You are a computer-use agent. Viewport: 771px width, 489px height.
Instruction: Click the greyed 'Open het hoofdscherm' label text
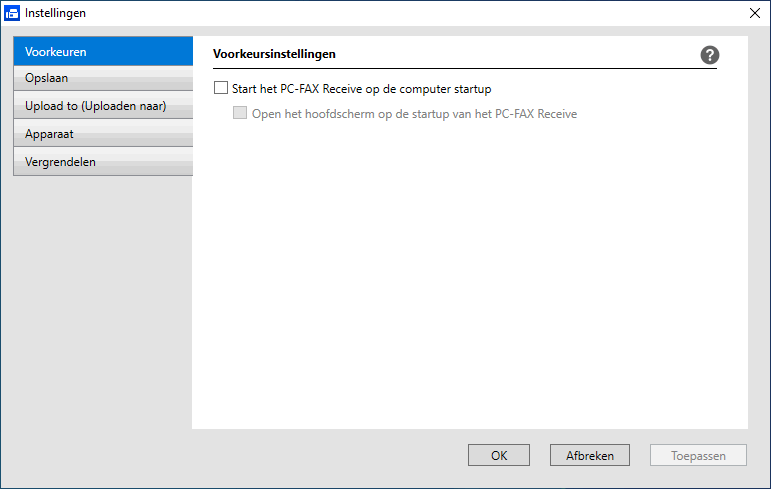[x=415, y=114]
